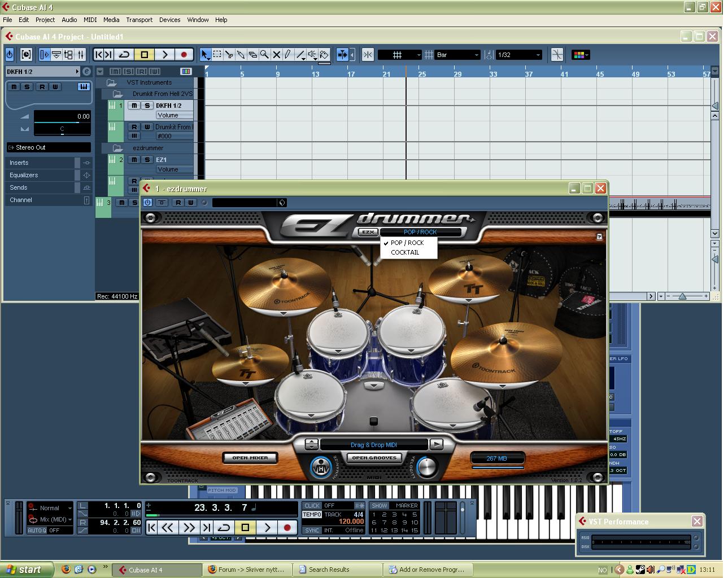Image resolution: width=728 pixels, height=578 pixels.
Task: Click the Windows start button
Action: (x=26, y=570)
